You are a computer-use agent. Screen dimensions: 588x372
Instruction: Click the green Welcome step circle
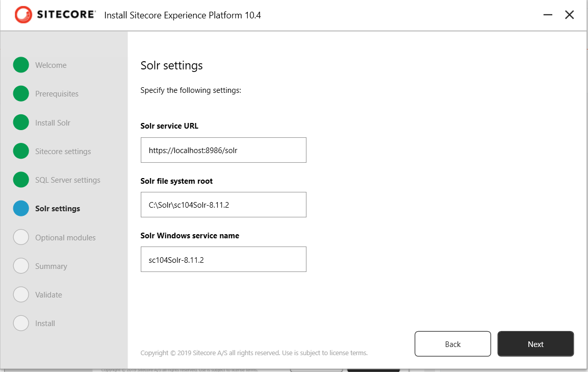[21, 65]
